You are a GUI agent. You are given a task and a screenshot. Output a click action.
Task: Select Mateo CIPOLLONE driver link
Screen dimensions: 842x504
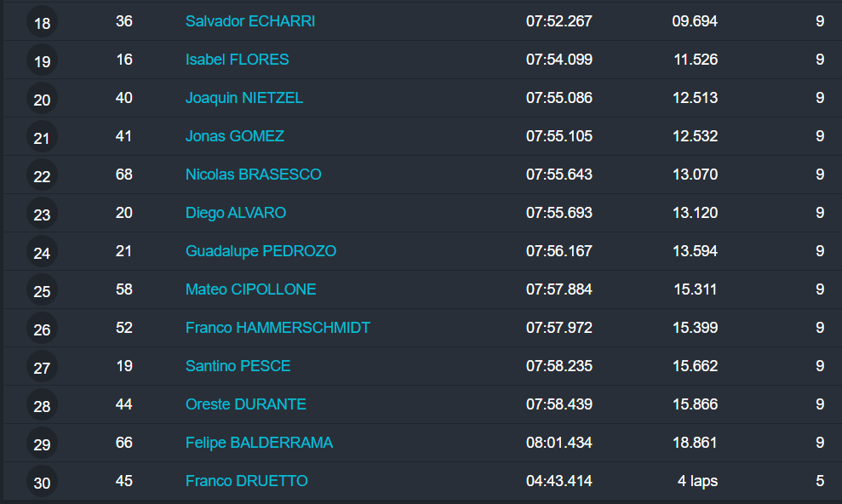coord(250,289)
